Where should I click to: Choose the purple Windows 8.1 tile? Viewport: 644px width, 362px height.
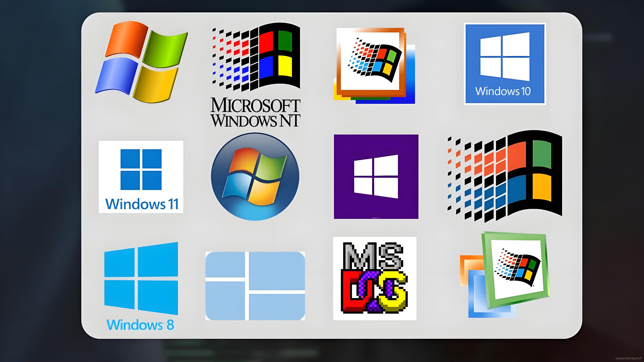tap(376, 177)
